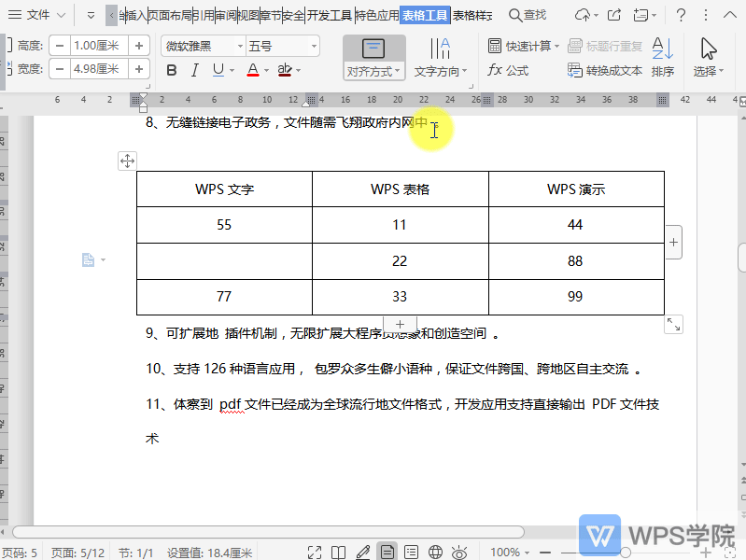Click the 页面: 5/12 page indicator
Image resolution: width=746 pixels, height=560 pixels.
click(77, 553)
